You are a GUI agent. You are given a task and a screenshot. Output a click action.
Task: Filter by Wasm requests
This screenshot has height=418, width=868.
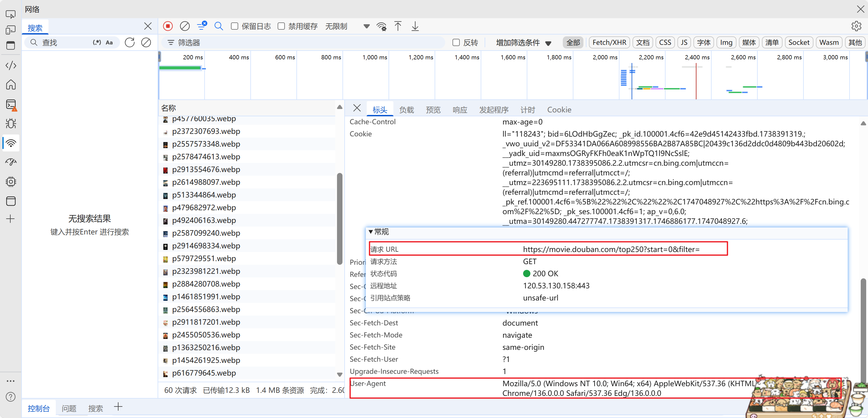829,43
